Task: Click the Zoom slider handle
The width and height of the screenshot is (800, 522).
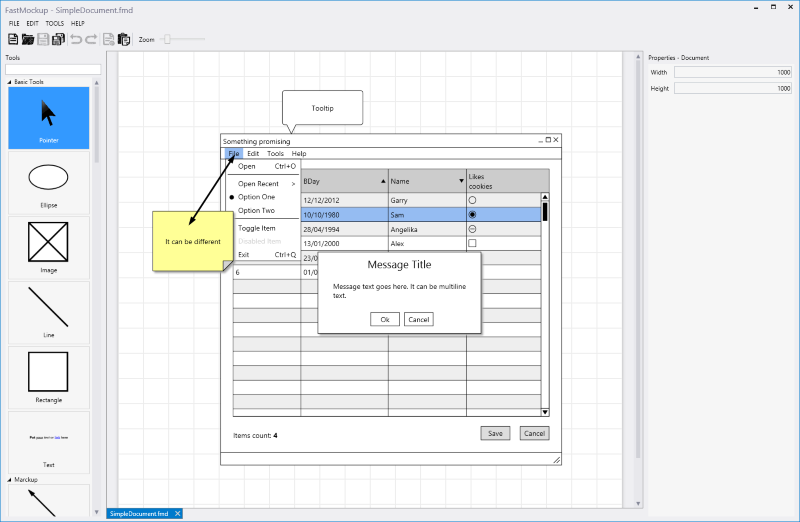Action: coord(167,39)
